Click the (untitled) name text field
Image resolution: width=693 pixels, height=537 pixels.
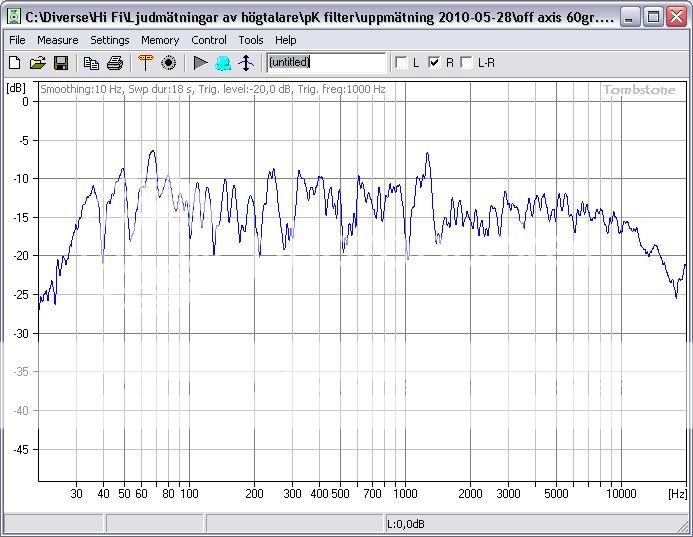(326, 62)
